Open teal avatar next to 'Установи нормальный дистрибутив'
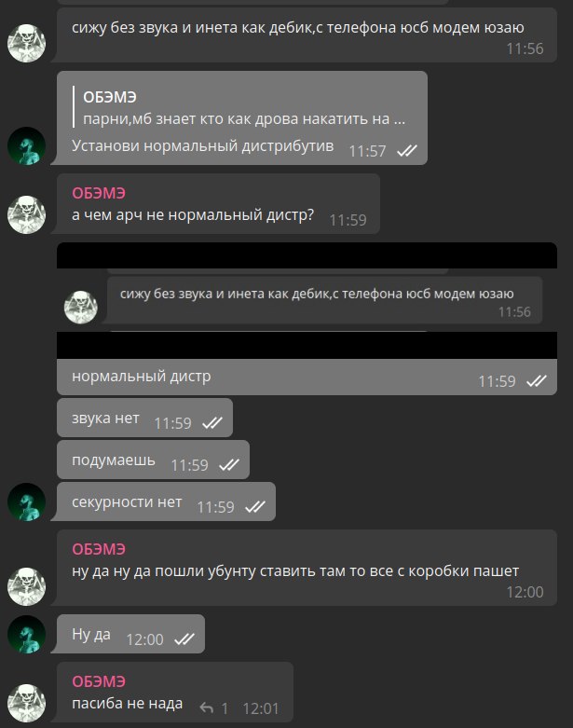This screenshot has height=728, width=573. pos(26,145)
